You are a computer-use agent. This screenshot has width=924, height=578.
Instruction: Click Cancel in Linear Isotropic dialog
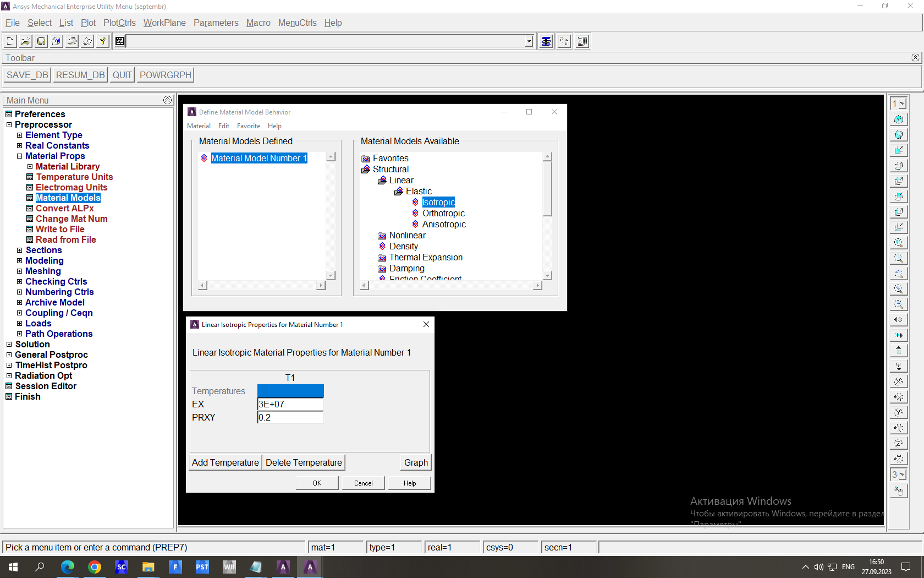364,483
